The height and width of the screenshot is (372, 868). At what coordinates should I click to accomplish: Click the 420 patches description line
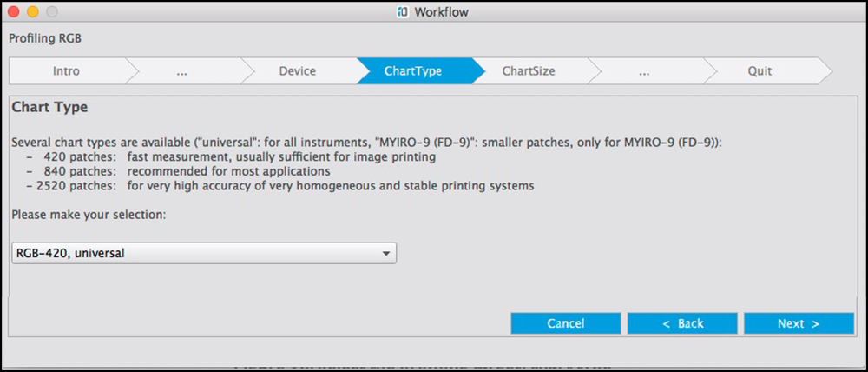[x=230, y=157]
